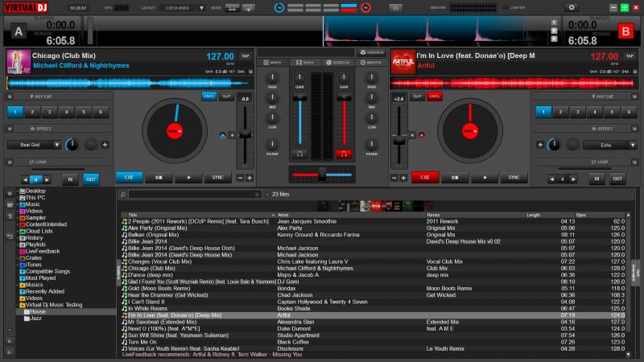Switch mixer panel to the mixer tab

click(x=273, y=63)
